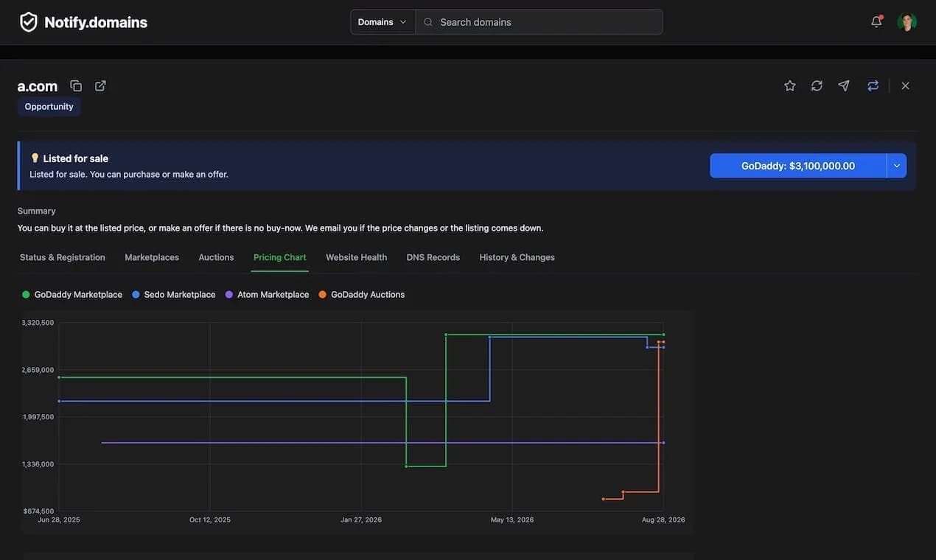Click the Oct 12, 2025 axis label
This screenshot has width=936, height=560.
pyautogui.click(x=210, y=519)
